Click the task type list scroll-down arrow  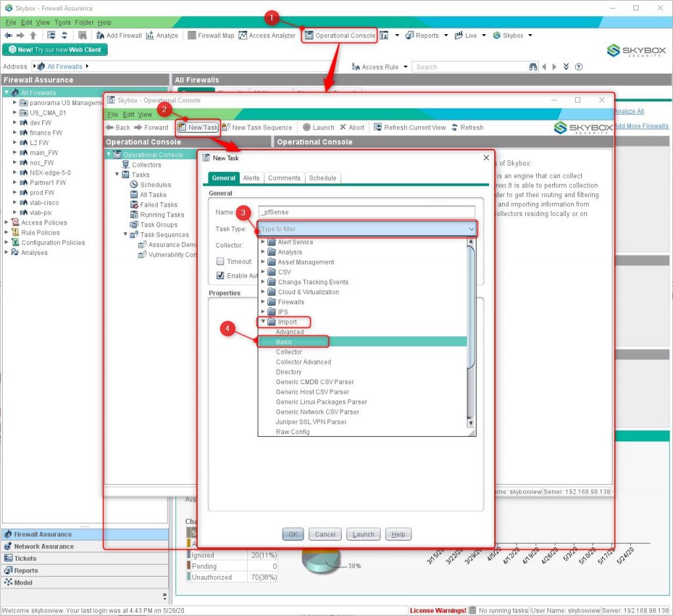(x=471, y=423)
